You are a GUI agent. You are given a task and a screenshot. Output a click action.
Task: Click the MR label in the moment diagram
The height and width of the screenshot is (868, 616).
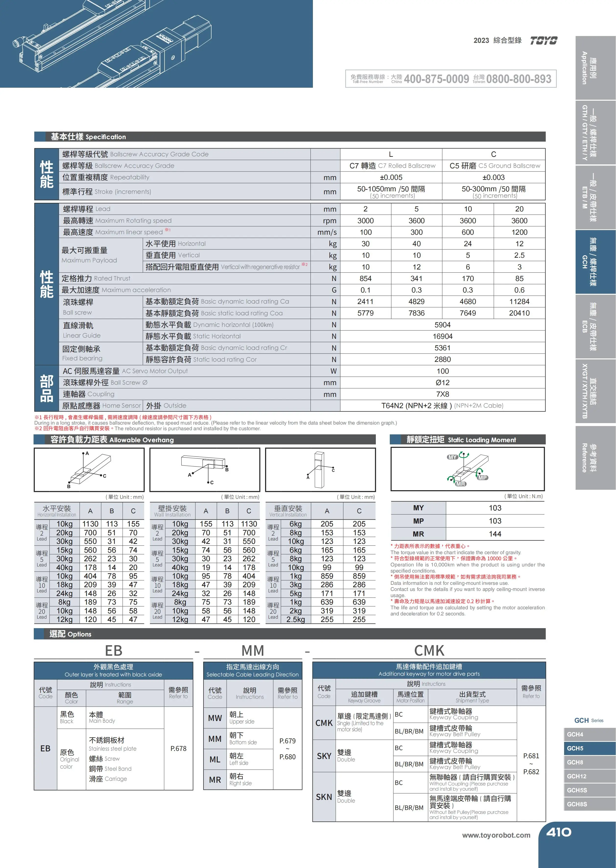click(x=461, y=484)
